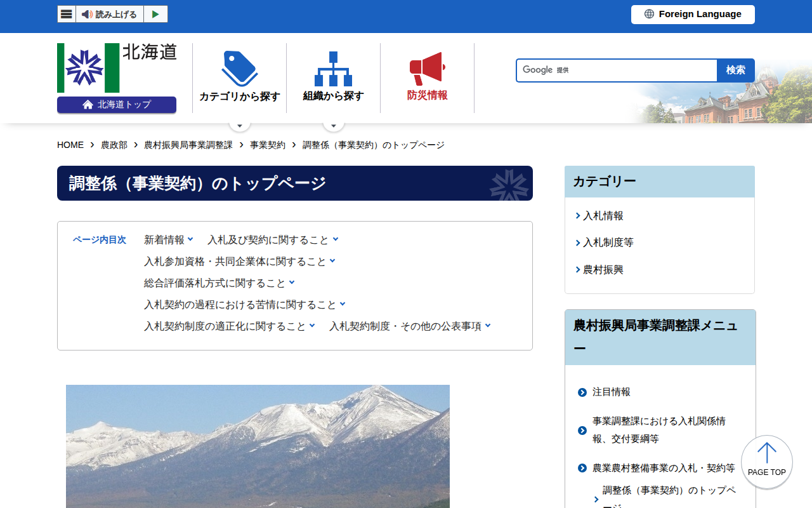Jump to 入札参加資格・共同企業体に関すること section
Image resolution: width=812 pixels, height=508 pixels.
point(240,262)
